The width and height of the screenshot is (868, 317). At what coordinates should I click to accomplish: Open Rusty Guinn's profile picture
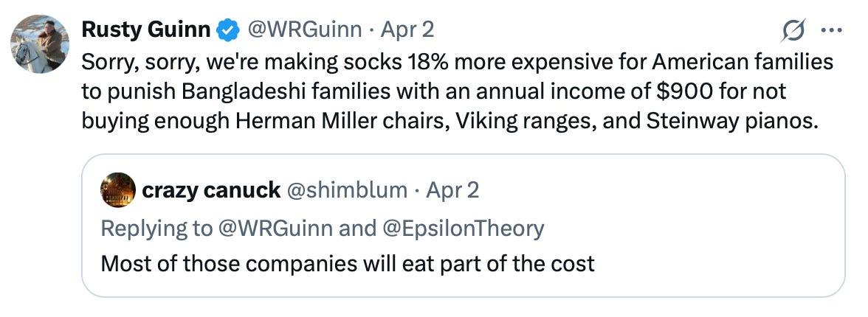click(39, 43)
